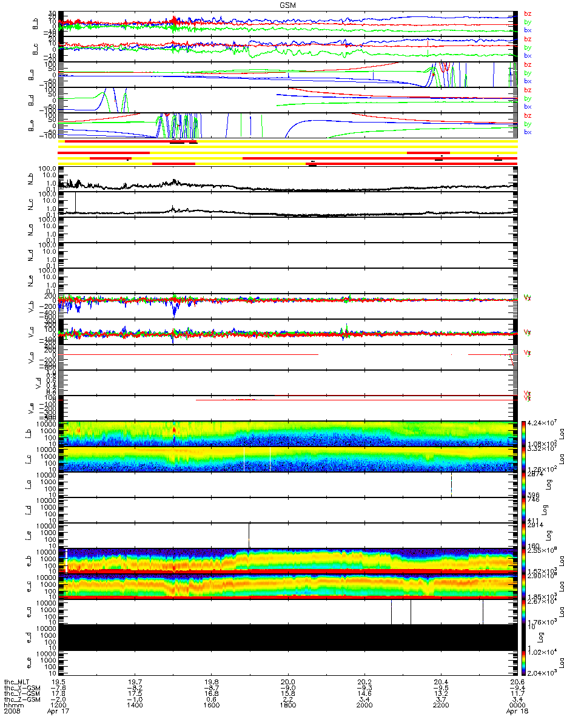Click the 1800 time tick label
This screenshot has height=728, width=564.
tap(287, 705)
